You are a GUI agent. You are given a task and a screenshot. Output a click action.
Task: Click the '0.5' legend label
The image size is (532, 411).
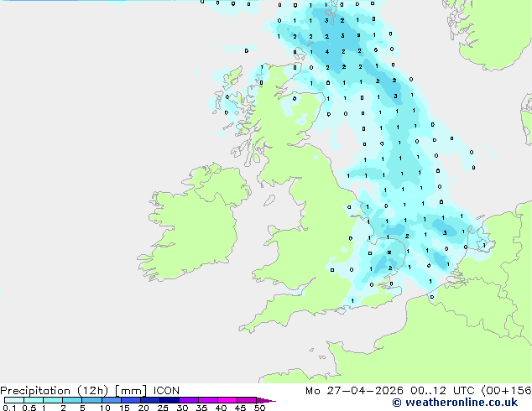click(x=29, y=408)
